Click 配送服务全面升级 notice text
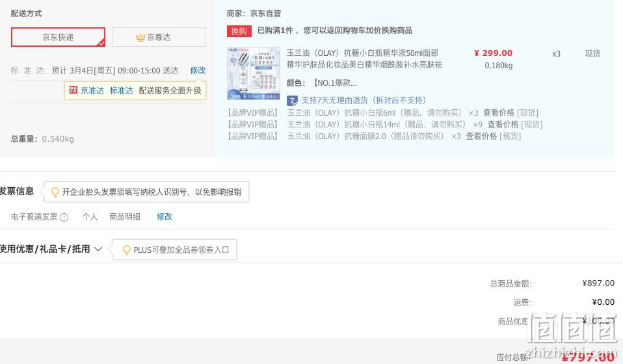Viewport: 623px width, 364px height. point(170,90)
